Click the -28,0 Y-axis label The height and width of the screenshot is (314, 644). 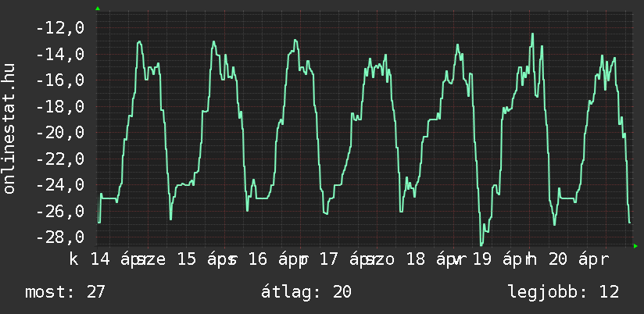point(60,237)
